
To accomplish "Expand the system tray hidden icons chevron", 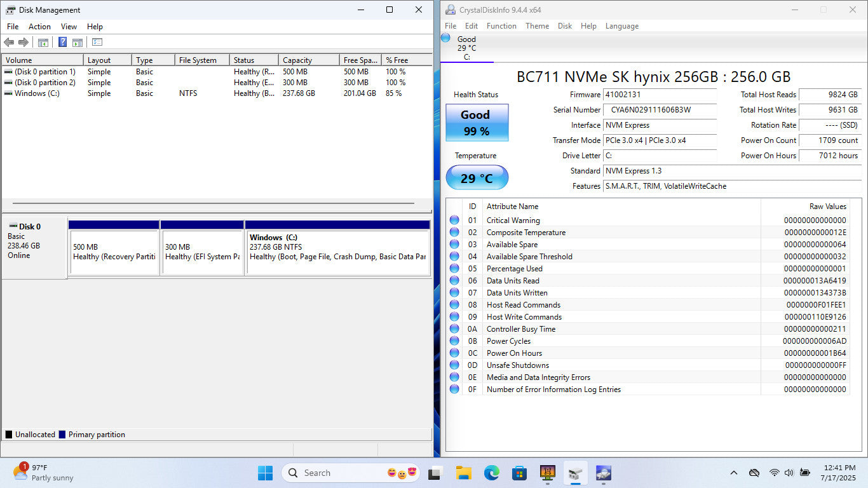I will (x=734, y=473).
